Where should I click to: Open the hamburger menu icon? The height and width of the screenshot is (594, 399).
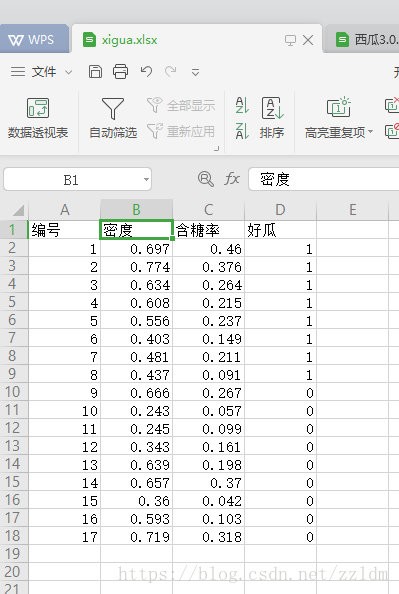pyautogui.click(x=18, y=72)
